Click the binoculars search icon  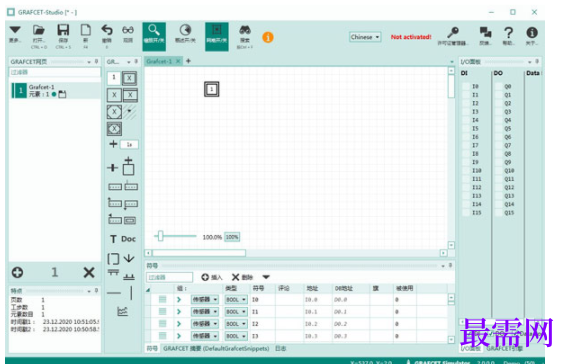tap(245, 30)
